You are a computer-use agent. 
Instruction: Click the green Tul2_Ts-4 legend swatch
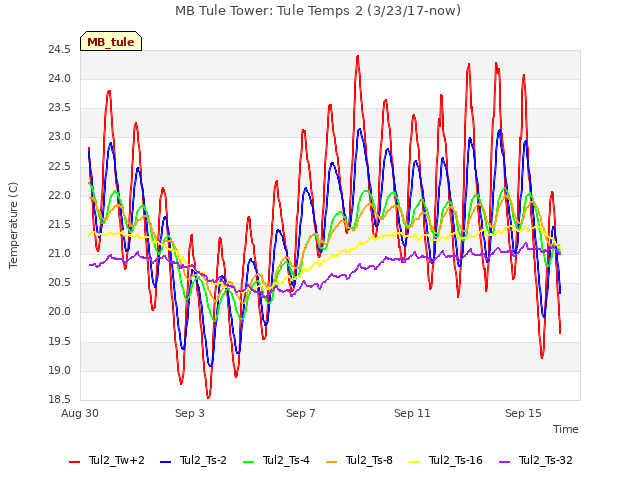point(249,462)
